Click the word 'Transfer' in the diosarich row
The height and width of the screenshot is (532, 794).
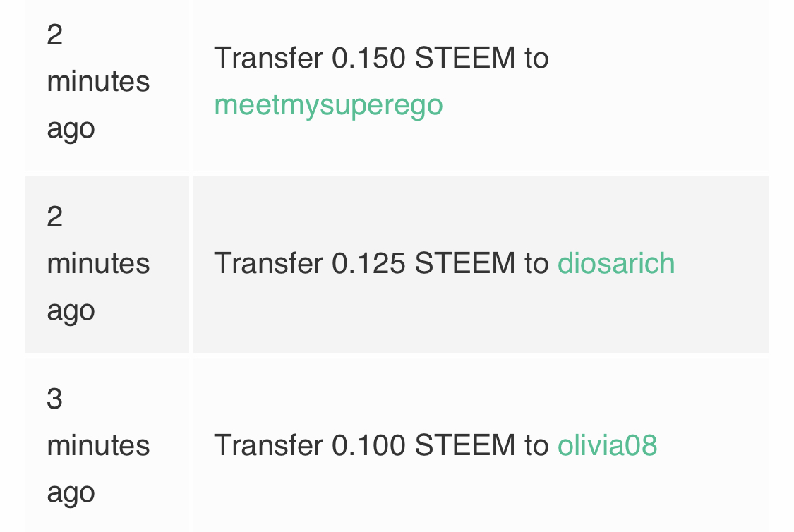(268, 263)
